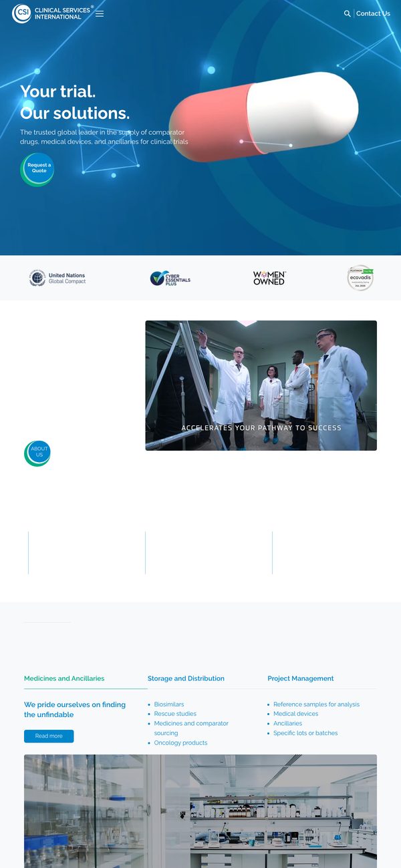Click the 'Your trial. Our solutions.' headline

click(x=75, y=102)
